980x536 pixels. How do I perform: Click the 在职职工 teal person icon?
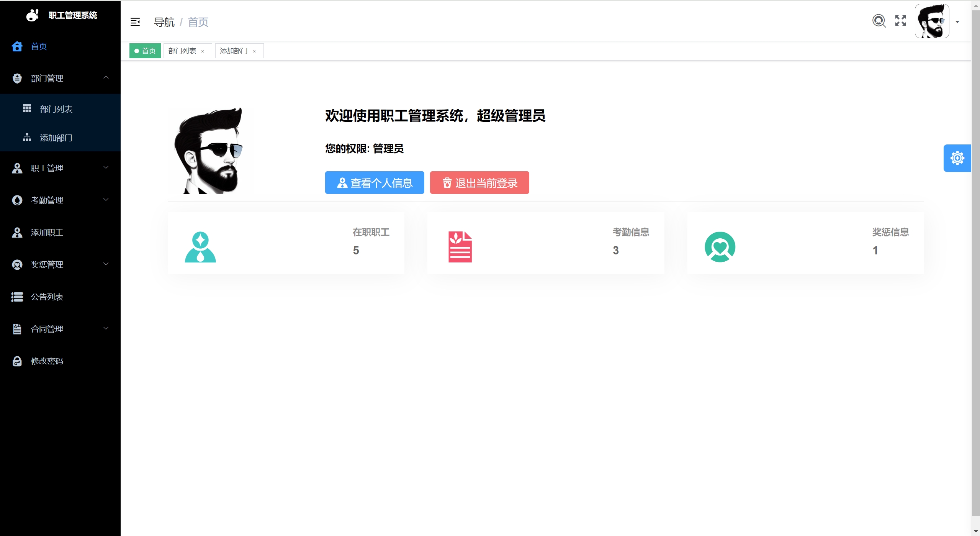200,247
